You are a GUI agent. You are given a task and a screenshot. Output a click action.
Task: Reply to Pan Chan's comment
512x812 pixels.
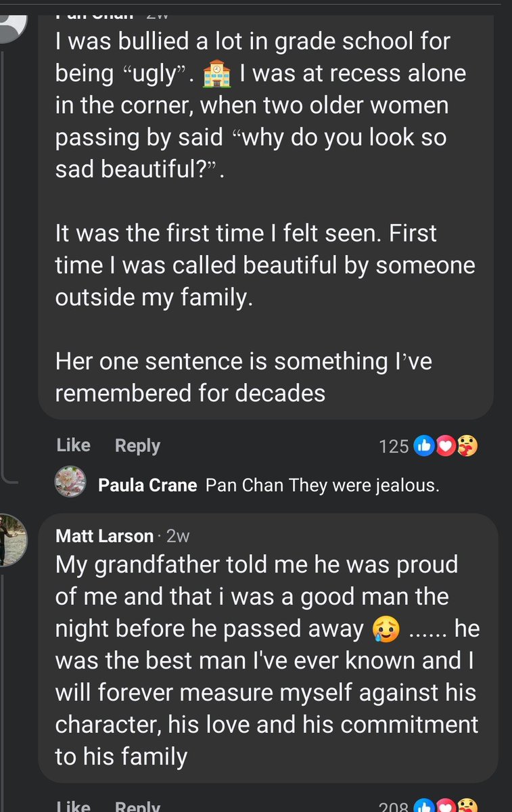point(138,446)
